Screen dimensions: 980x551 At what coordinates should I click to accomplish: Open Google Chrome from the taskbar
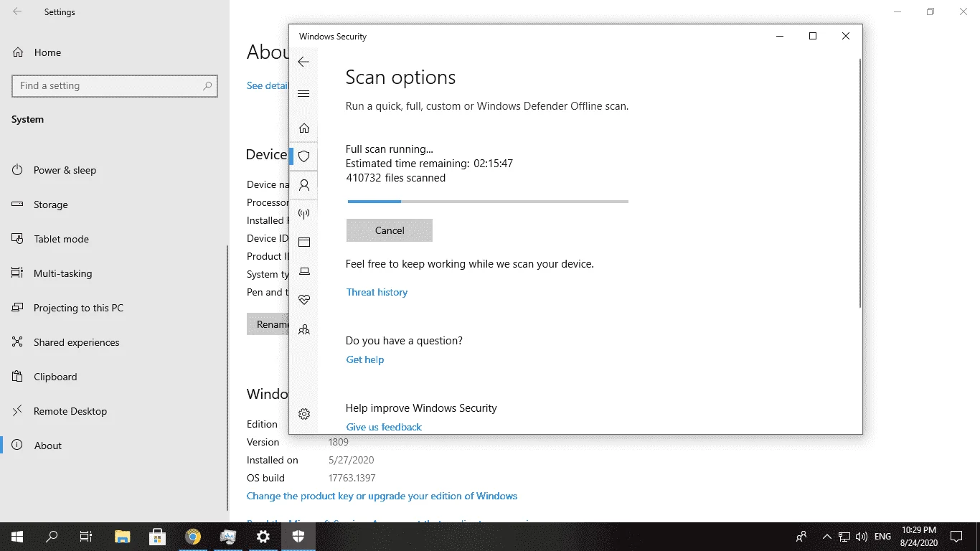[193, 537]
